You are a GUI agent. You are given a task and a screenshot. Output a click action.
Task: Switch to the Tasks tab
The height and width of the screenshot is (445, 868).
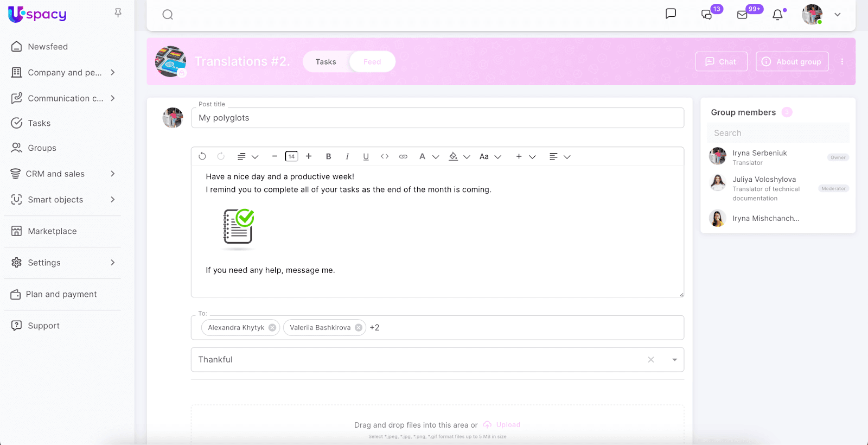[x=326, y=62]
